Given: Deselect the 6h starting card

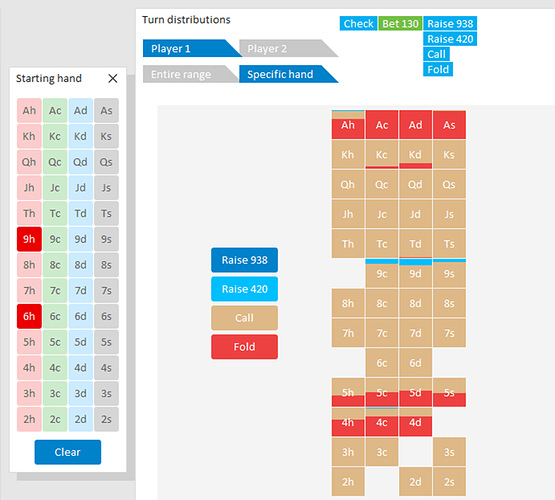Looking at the screenshot, I should 29,316.
